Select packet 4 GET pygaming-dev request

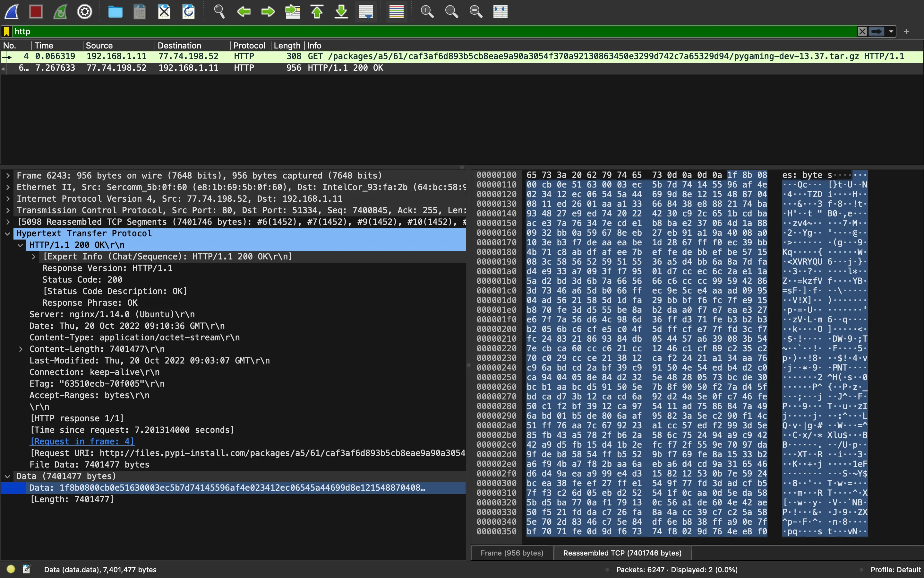point(462,57)
